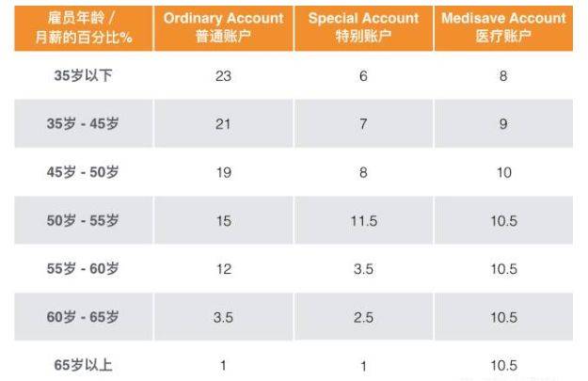
Task: Click the Medisave Account 医疗账户 column header
Action: (x=503, y=27)
